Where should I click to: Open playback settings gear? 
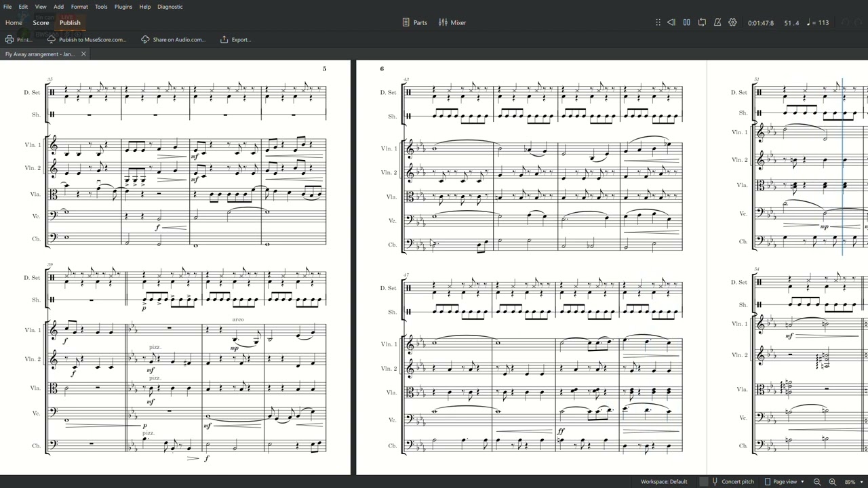(x=732, y=22)
